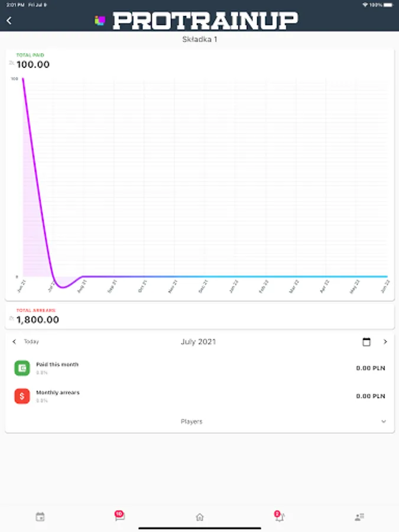
Task: Go to next month arrow
Action: coord(385,342)
